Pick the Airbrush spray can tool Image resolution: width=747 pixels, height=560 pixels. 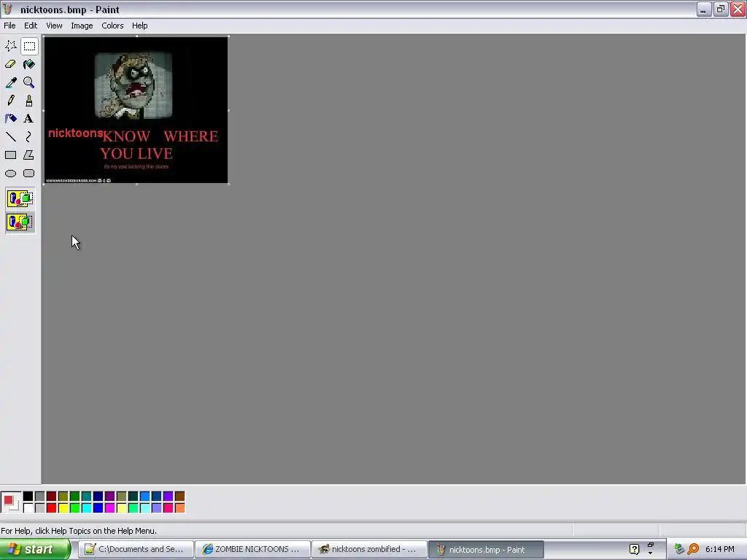pyautogui.click(x=10, y=119)
